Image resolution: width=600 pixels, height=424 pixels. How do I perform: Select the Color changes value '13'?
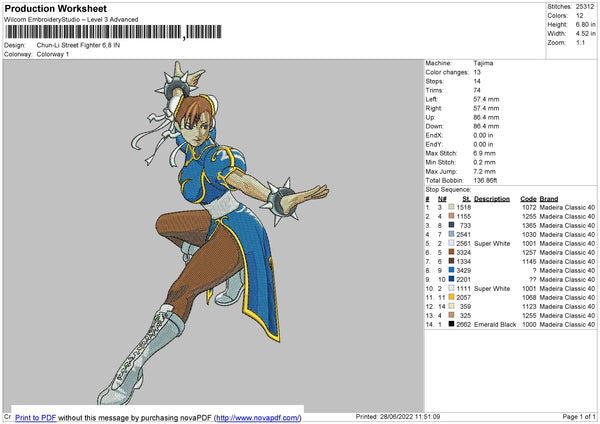click(477, 72)
